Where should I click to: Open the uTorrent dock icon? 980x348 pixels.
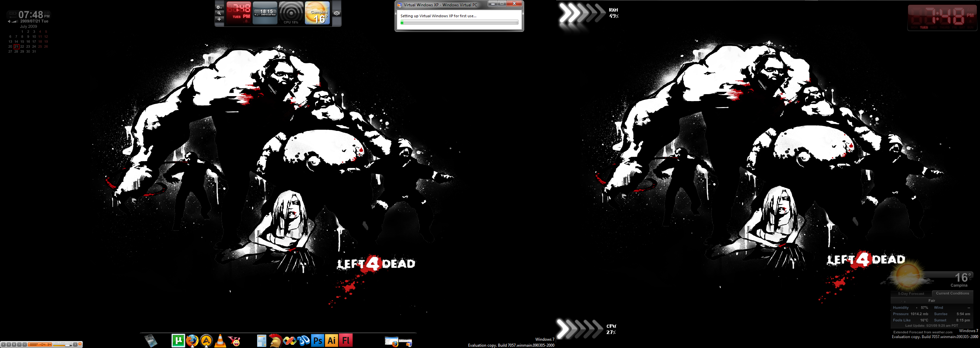178,340
